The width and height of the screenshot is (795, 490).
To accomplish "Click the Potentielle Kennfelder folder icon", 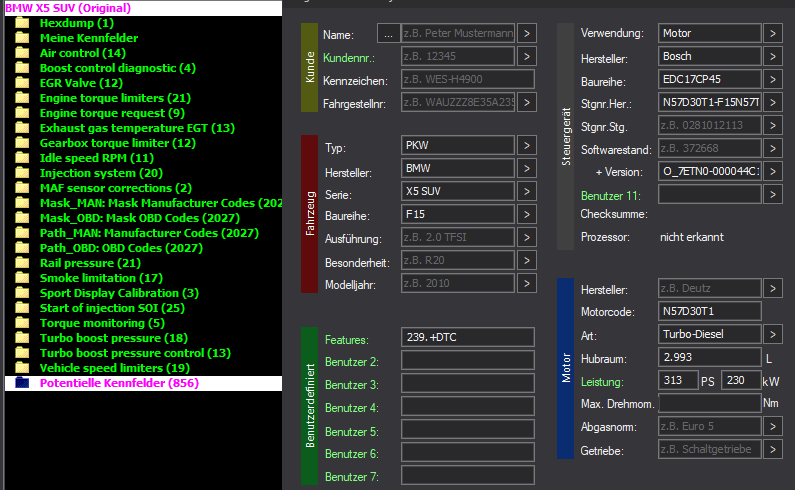I will point(22,383).
